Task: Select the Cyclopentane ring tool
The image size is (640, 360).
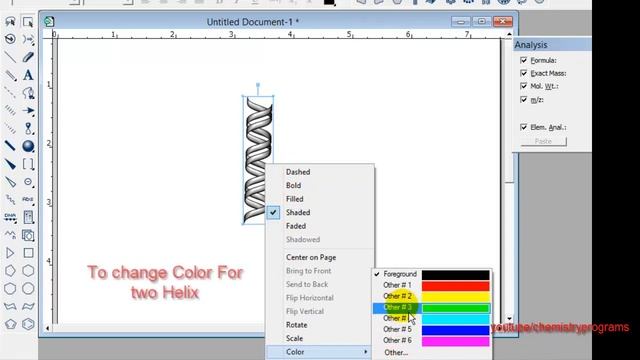Action: point(10,271)
